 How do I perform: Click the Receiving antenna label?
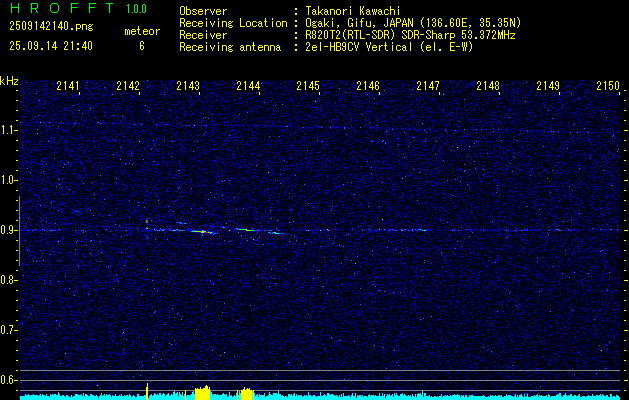[x=230, y=47]
